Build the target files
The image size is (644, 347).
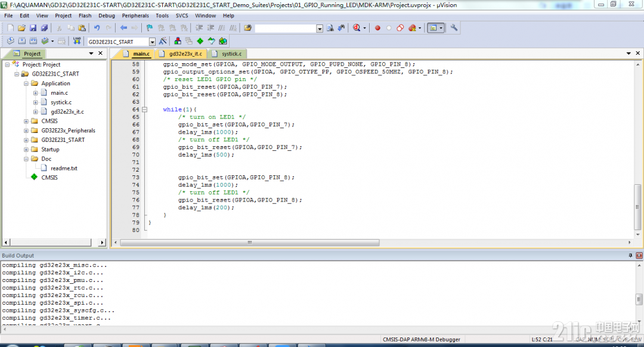22,41
